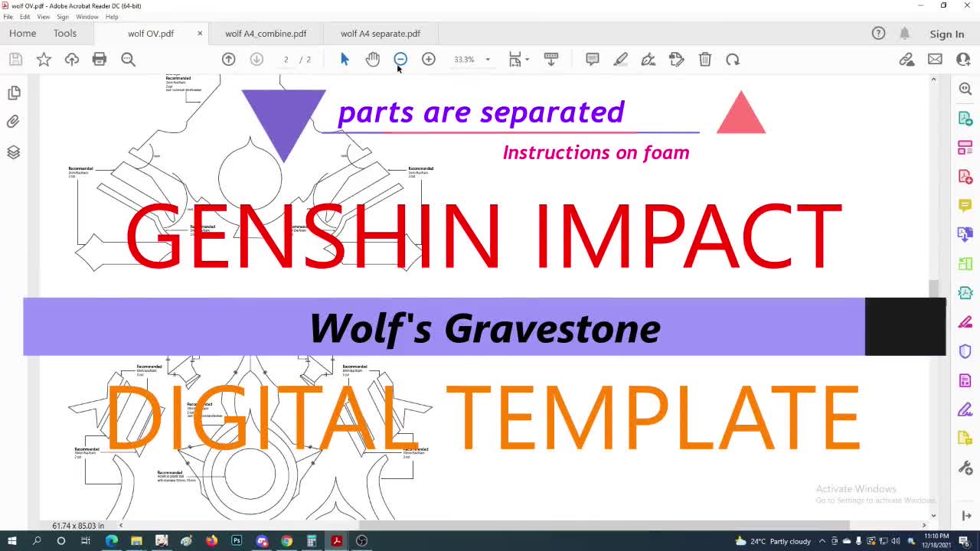Open Firefox from the taskbar

tap(211, 541)
